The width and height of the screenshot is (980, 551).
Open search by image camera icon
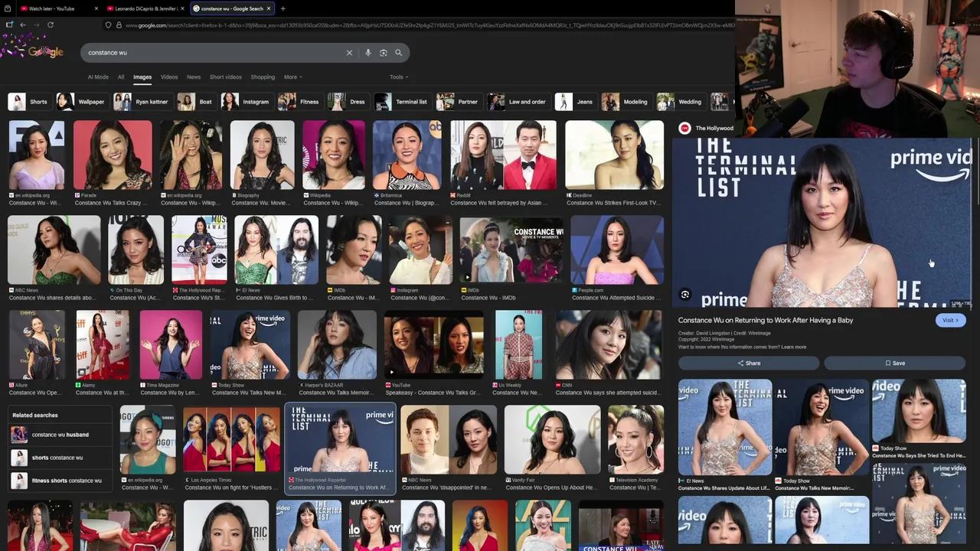click(x=384, y=53)
